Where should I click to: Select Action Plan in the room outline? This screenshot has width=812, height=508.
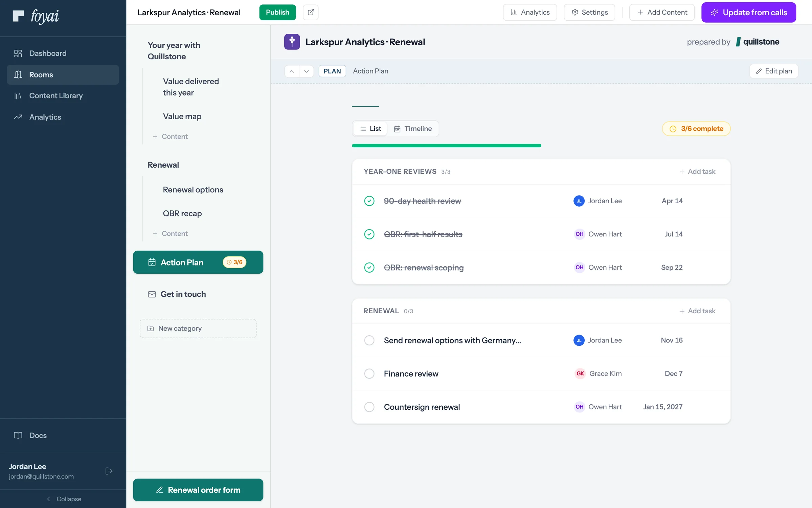198,262
